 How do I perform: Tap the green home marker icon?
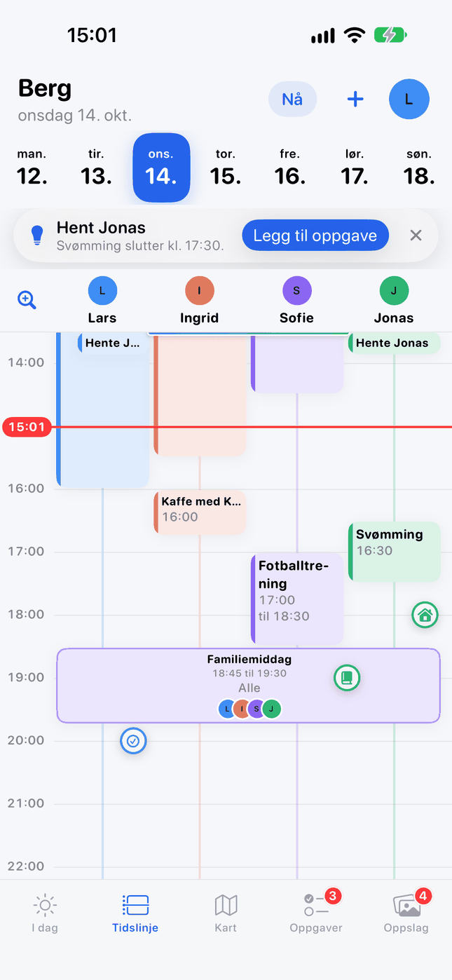[x=425, y=615]
